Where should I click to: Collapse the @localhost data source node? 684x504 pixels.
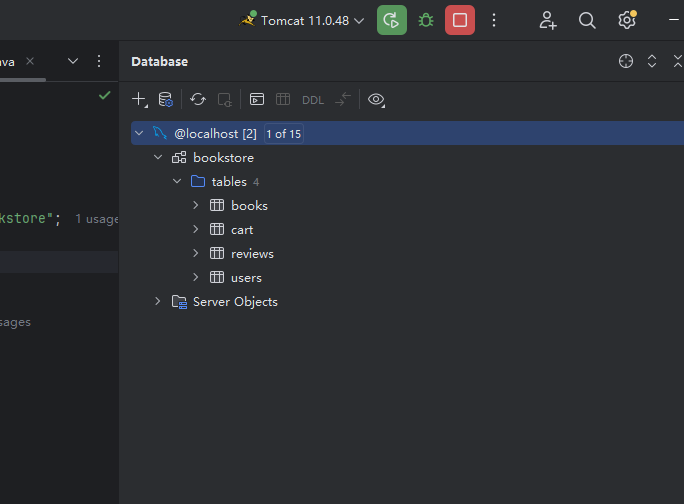(139, 133)
